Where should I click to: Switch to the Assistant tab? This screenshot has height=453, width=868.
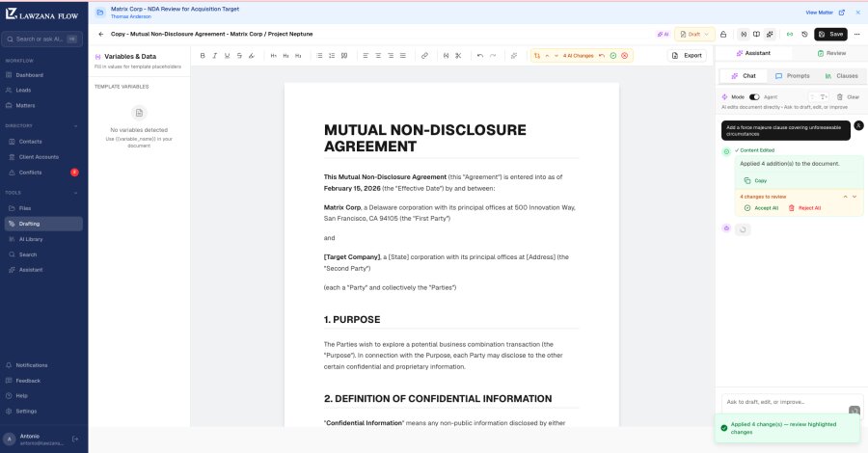[x=753, y=53]
